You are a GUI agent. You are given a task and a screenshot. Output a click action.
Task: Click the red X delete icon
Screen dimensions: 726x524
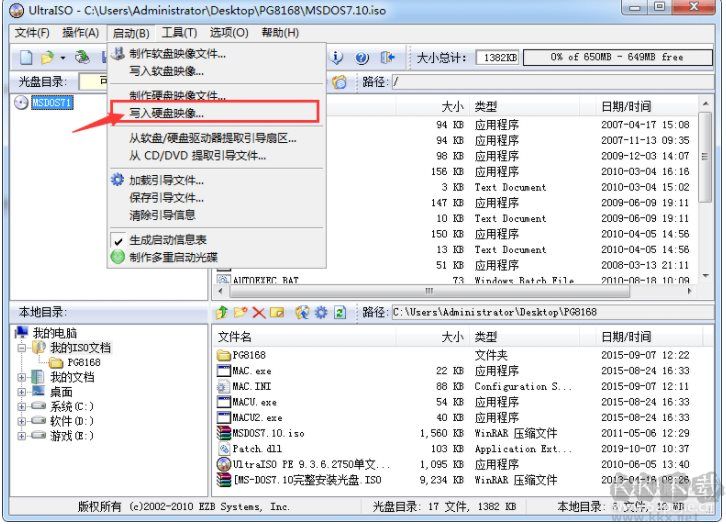(259, 313)
